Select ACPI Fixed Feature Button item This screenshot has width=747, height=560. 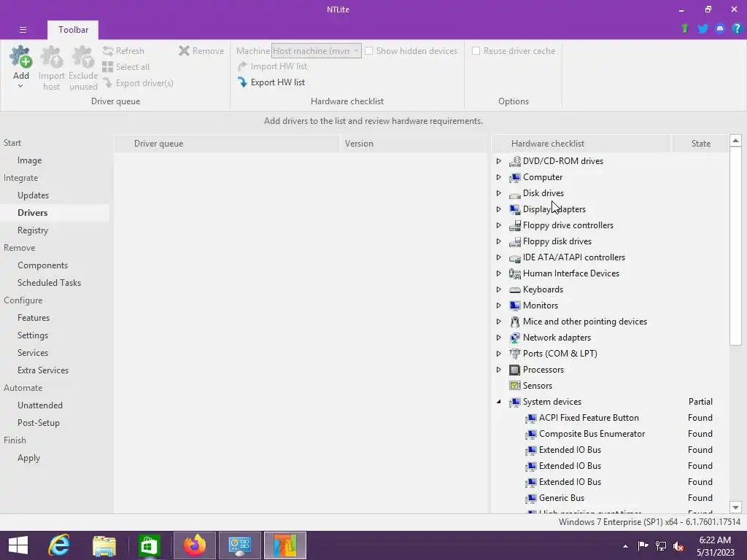click(x=589, y=418)
